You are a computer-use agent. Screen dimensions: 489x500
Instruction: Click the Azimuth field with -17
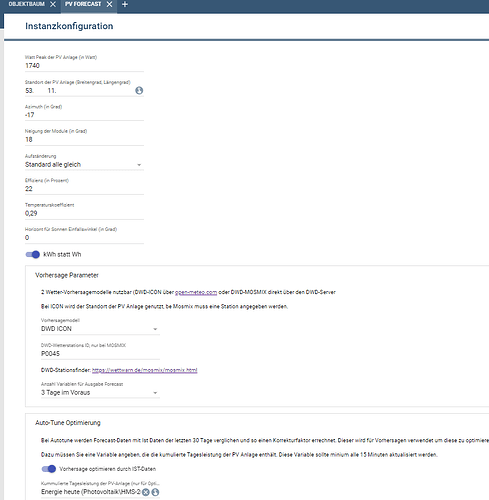pos(84,115)
